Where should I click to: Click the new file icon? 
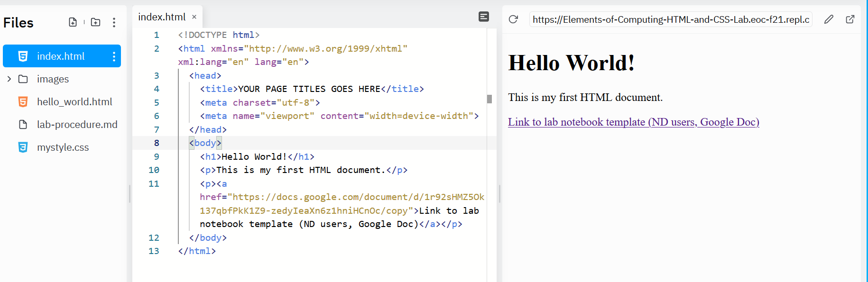73,22
